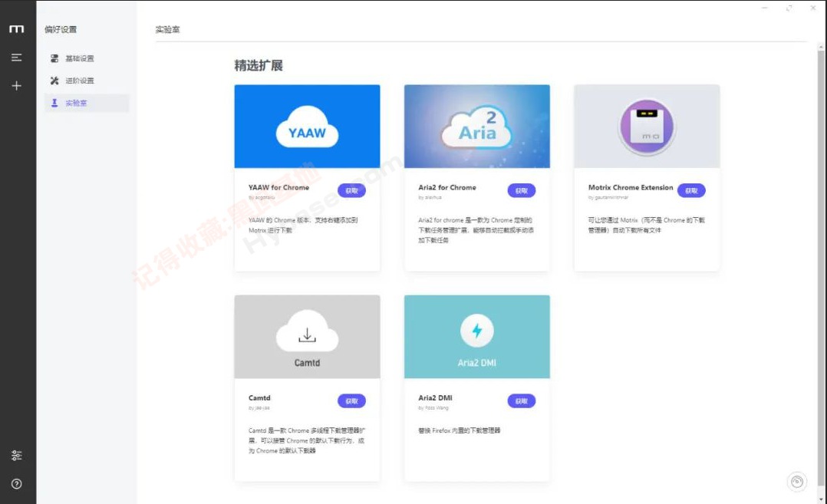Open preferences sliders icon in sidebar
Image resolution: width=827 pixels, height=504 pixels.
click(16, 455)
